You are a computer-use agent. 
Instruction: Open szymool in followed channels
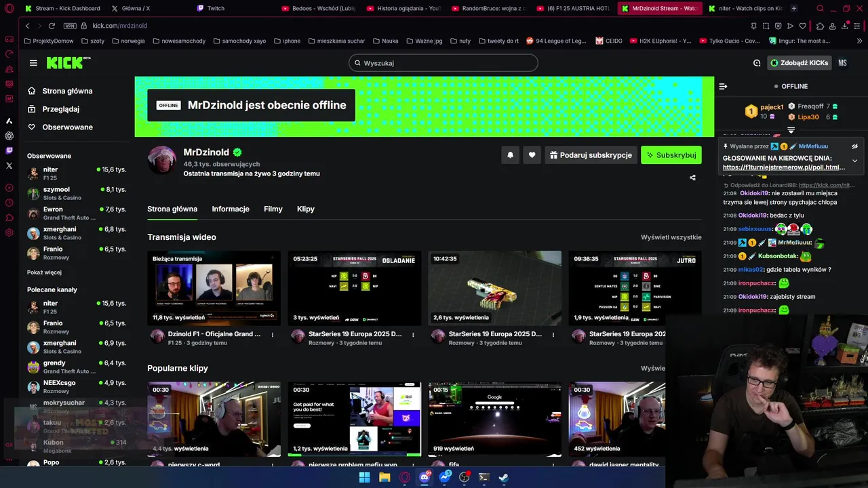[77, 193]
